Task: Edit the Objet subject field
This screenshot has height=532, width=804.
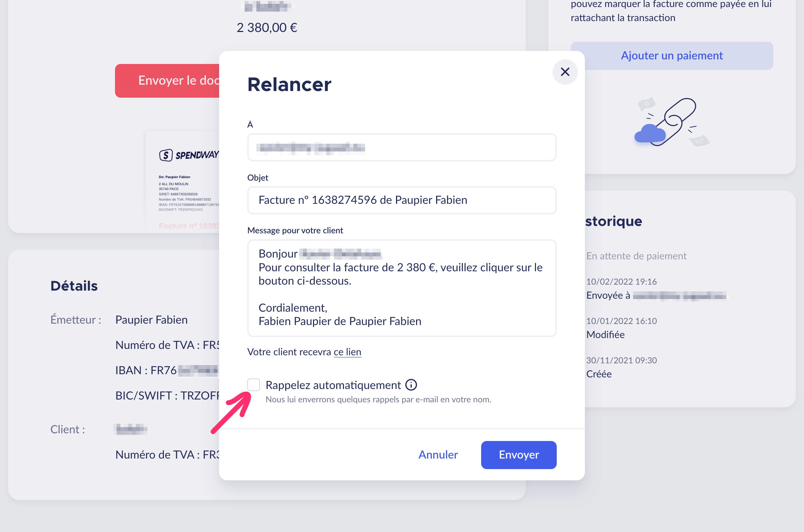Action: 402,200
